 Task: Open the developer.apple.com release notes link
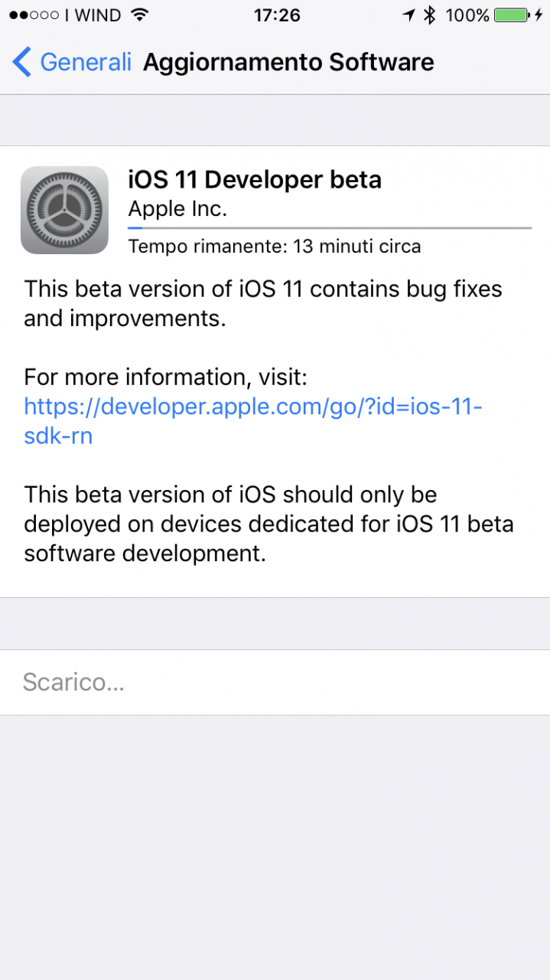[253, 420]
